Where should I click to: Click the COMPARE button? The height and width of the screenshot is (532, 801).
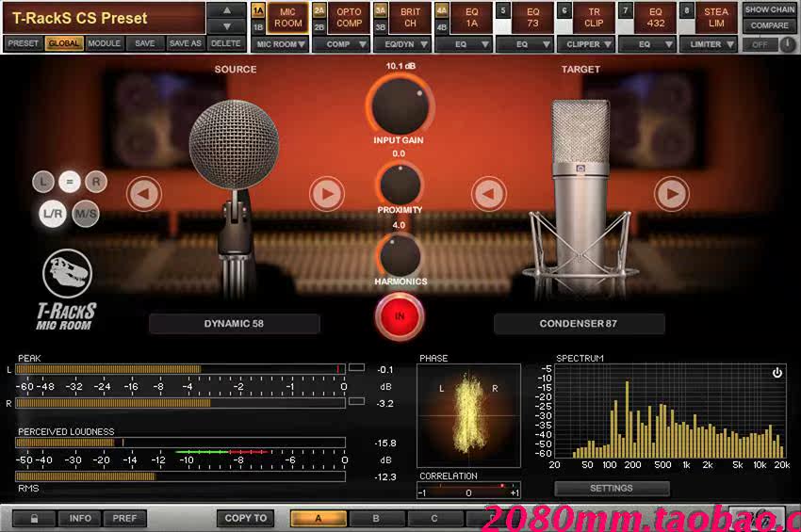click(769, 25)
